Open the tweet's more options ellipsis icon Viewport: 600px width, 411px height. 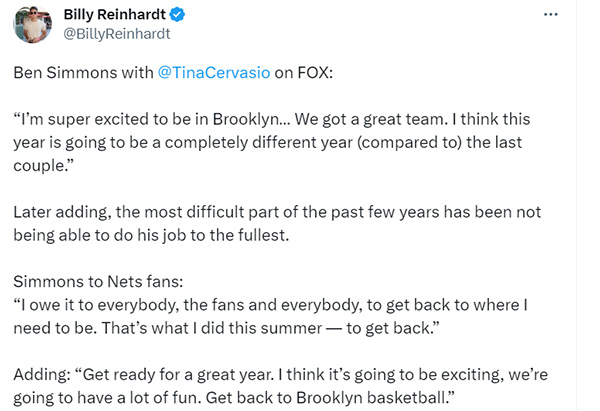coord(551,15)
